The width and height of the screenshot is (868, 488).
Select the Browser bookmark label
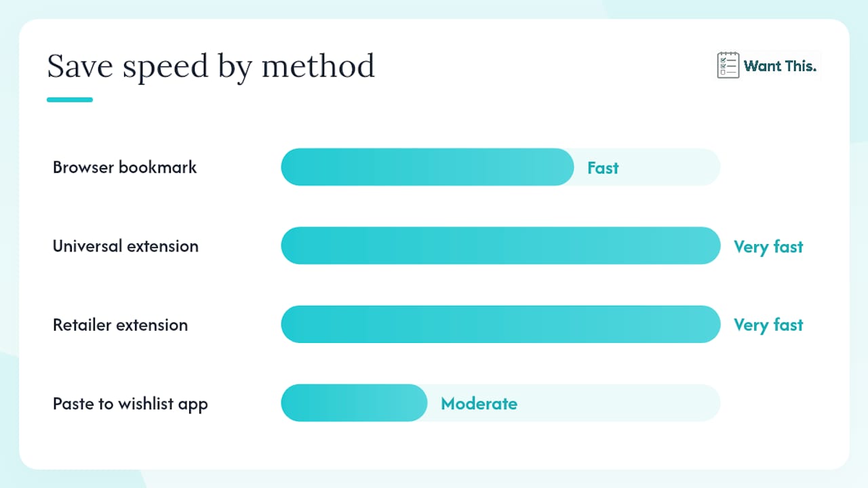(125, 167)
